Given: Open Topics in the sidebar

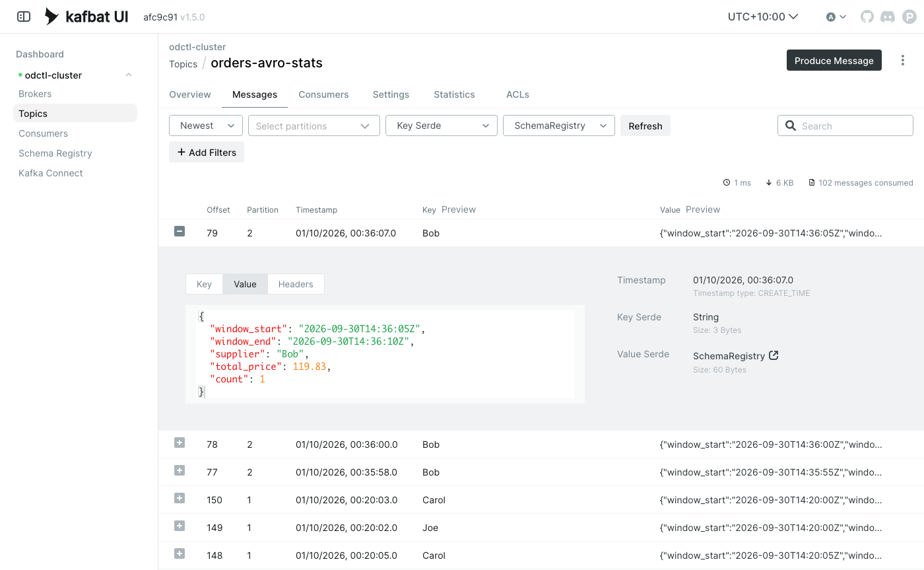Looking at the screenshot, I should [75, 114].
